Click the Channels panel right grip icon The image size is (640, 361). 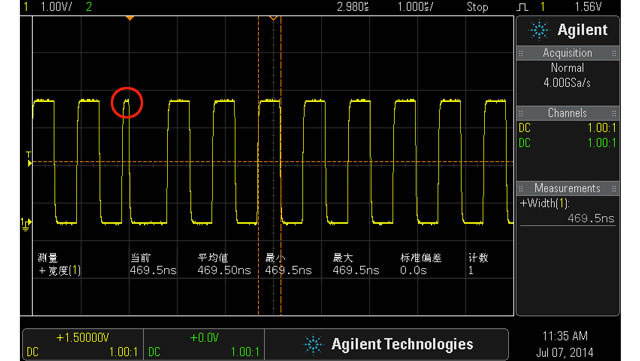(614, 114)
